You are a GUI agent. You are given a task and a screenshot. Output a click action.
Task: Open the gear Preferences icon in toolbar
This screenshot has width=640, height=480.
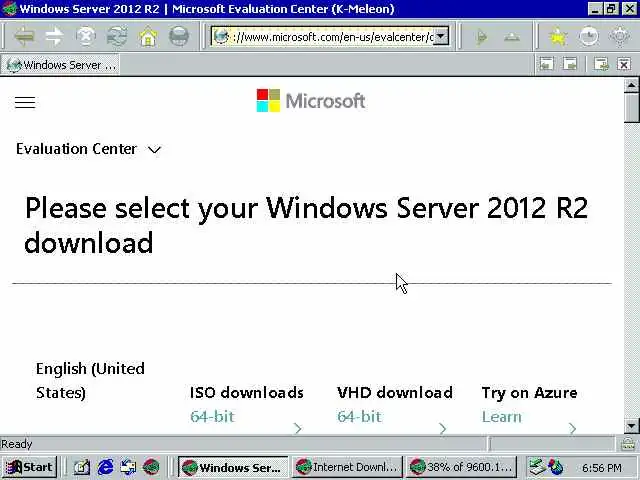coord(619,37)
